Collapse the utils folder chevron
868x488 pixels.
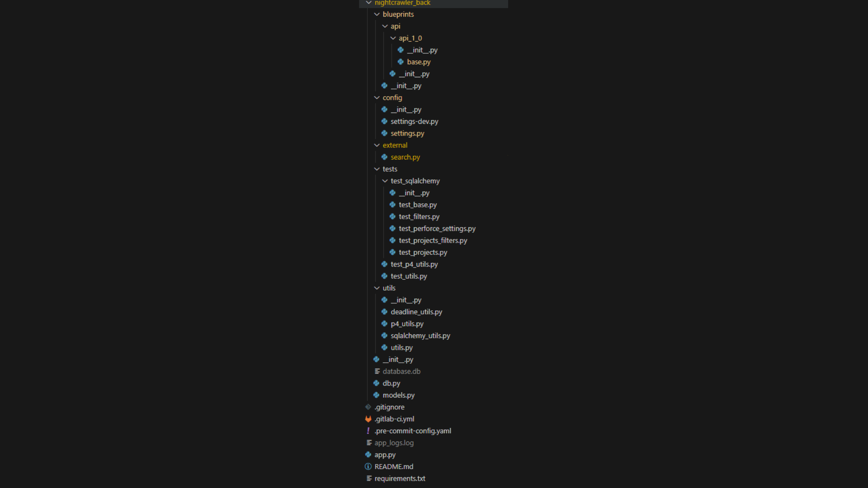click(377, 288)
